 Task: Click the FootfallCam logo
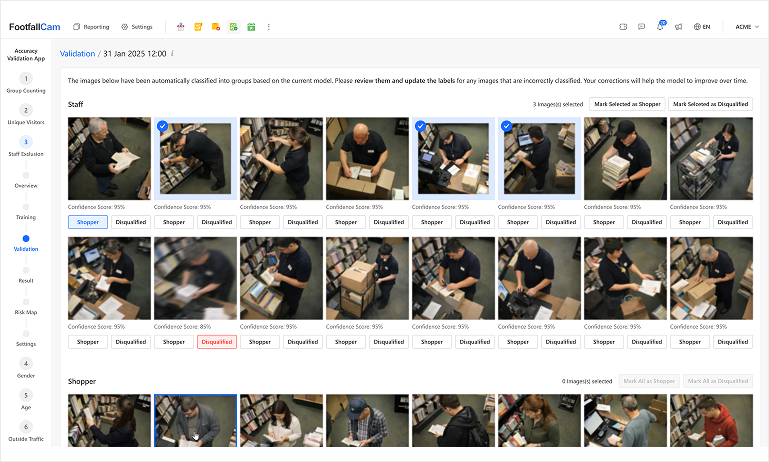click(x=35, y=27)
